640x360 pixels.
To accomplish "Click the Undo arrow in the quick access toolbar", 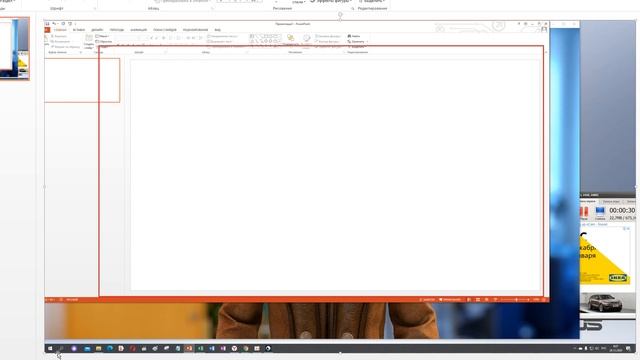I will (x=54, y=24).
